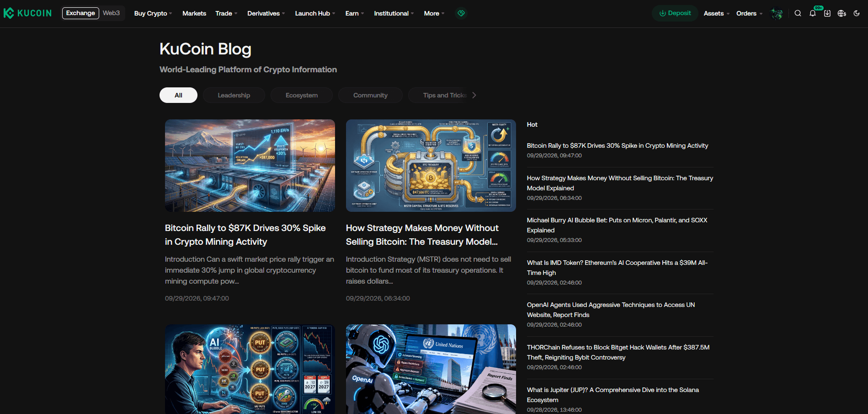This screenshot has width=868, height=414.
Task: Expand the Orders dropdown
Action: point(749,13)
